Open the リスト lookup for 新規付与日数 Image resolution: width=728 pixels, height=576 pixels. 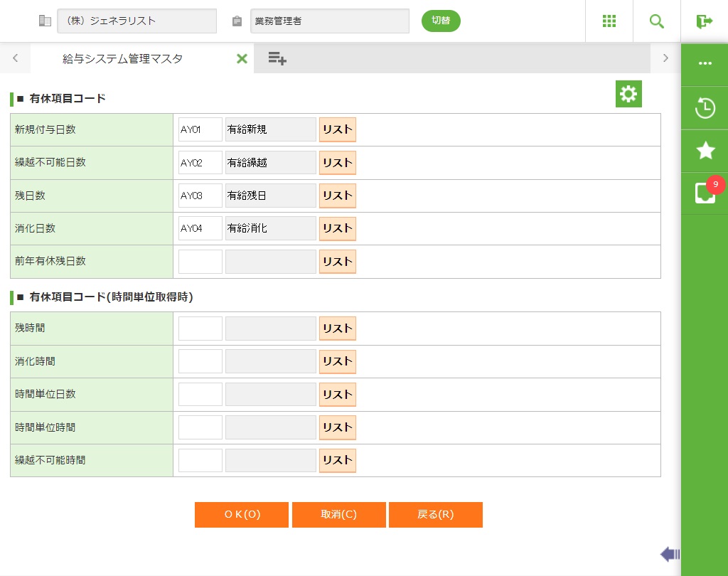pos(338,130)
